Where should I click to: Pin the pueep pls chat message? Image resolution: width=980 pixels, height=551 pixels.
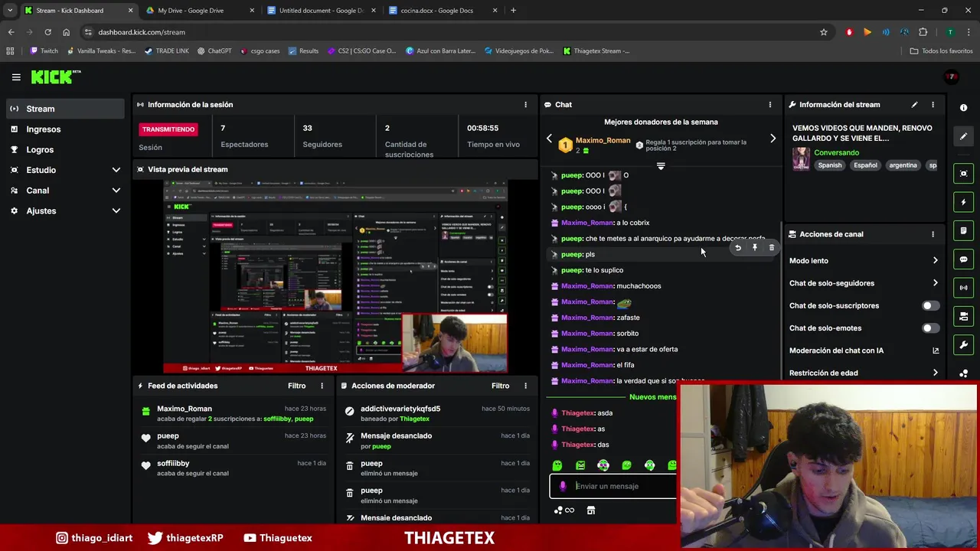click(x=755, y=248)
